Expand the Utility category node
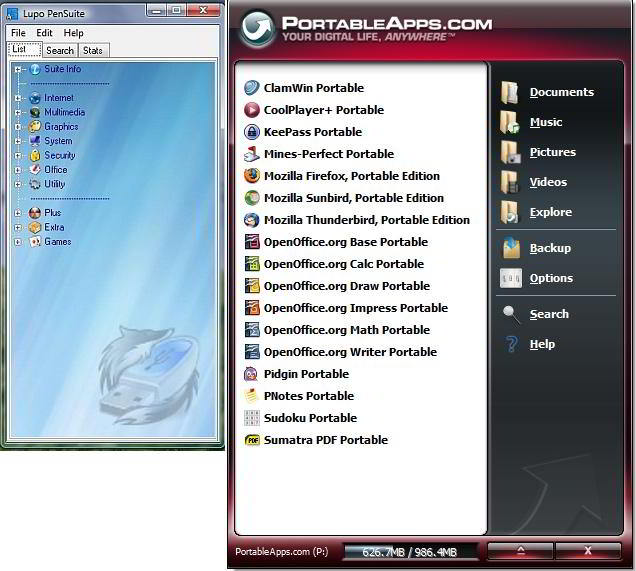 tap(17, 184)
